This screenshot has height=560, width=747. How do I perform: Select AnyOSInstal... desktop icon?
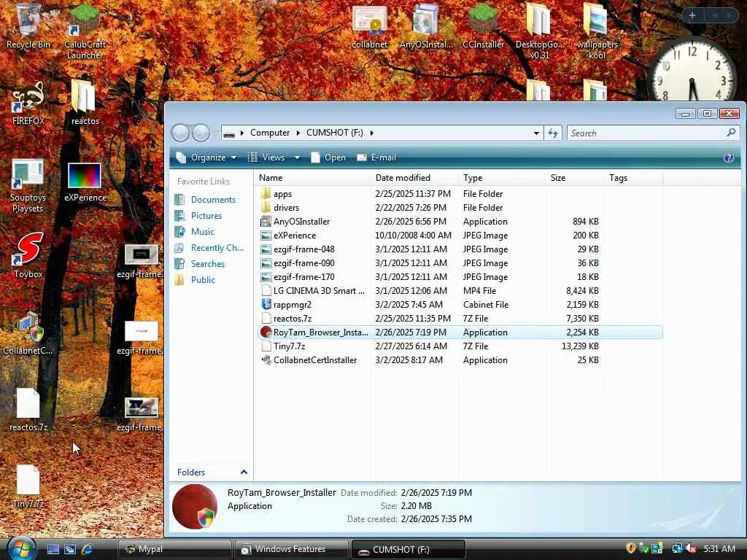click(426, 26)
